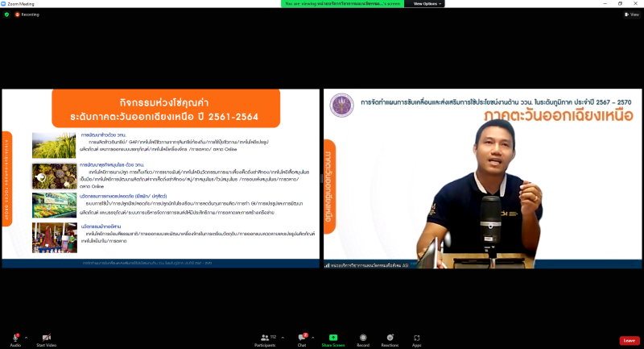Open the Reactions menu
The image size is (644, 349).
coord(390,339)
